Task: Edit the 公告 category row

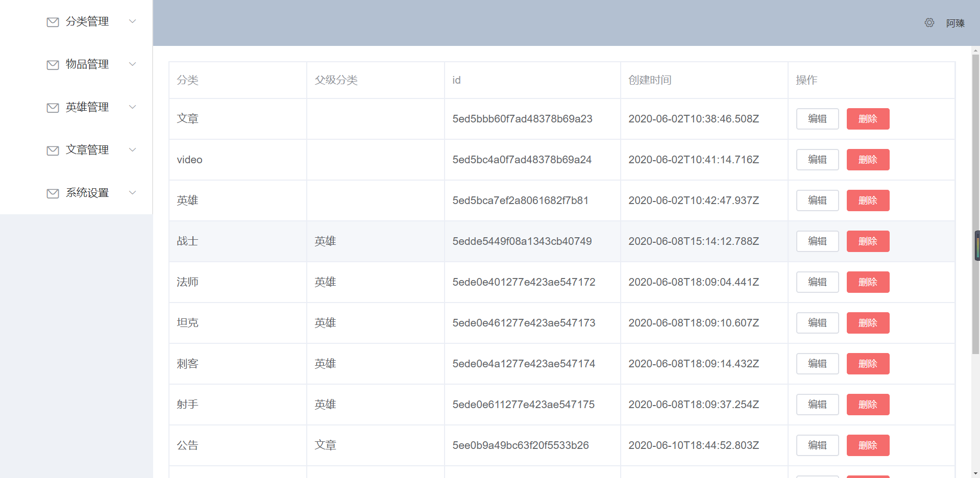Action: tap(817, 445)
